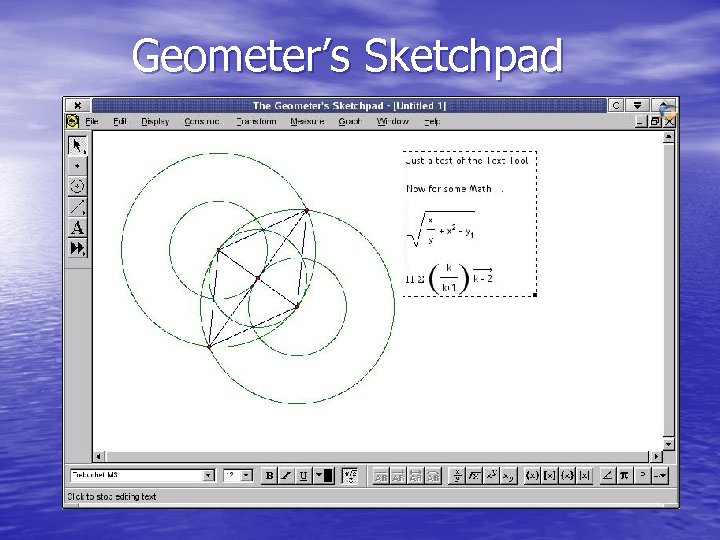Open the Custom tools double-arrow icon

[x=77, y=248]
